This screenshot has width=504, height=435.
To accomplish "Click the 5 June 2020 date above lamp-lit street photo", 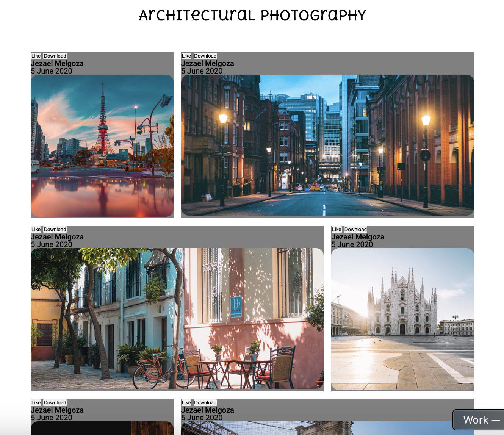I will point(202,71).
